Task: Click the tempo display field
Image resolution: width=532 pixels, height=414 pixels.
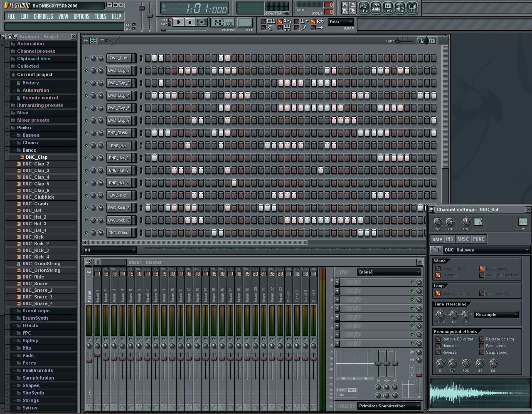Action: [222, 23]
